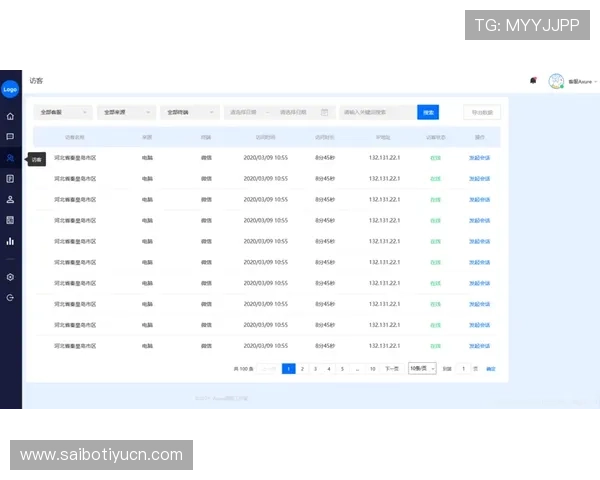Viewport: 600px width, 480px height.
Task: Expand the 全部终端 dropdown filter
Action: (x=190, y=113)
